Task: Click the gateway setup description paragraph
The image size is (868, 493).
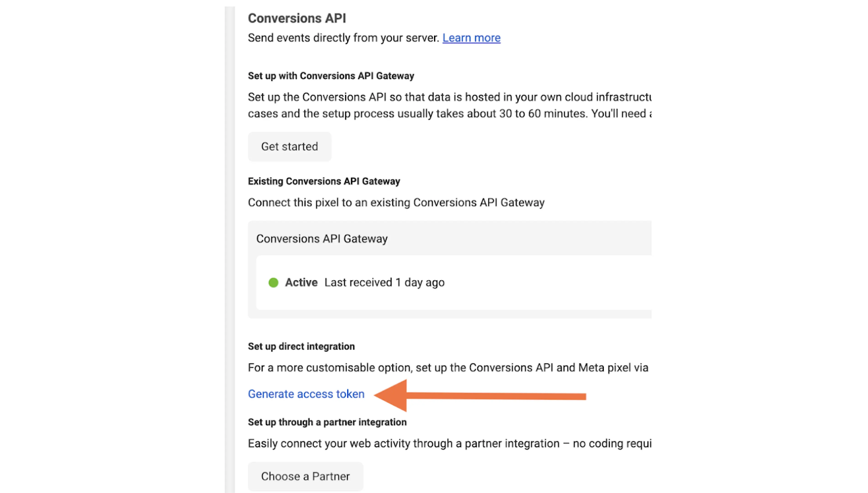Action: click(x=450, y=105)
